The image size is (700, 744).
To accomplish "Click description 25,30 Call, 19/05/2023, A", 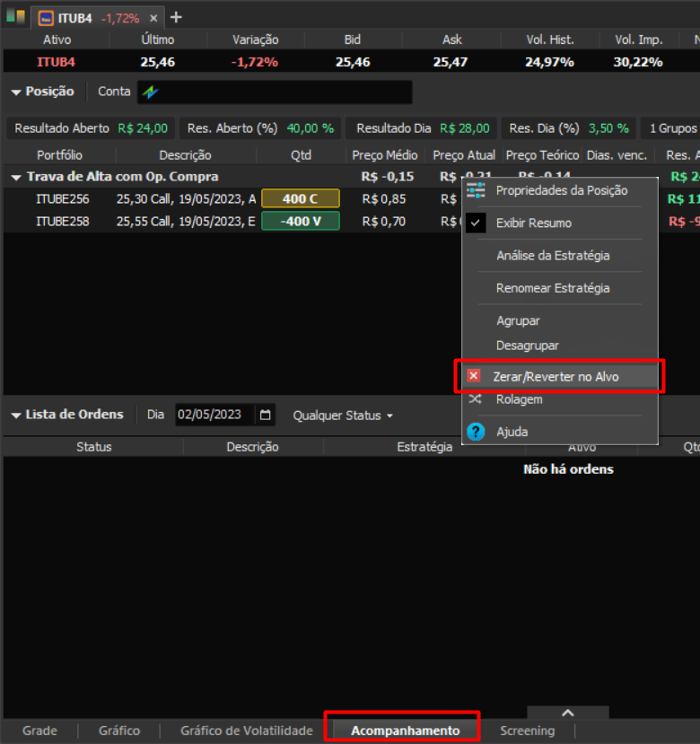I will click(x=186, y=199).
